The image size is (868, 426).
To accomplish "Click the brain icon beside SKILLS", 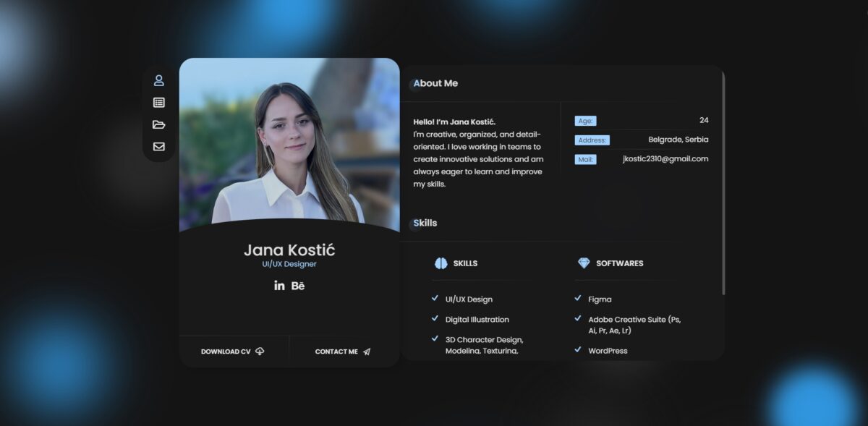I will click(x=441, y=263).
